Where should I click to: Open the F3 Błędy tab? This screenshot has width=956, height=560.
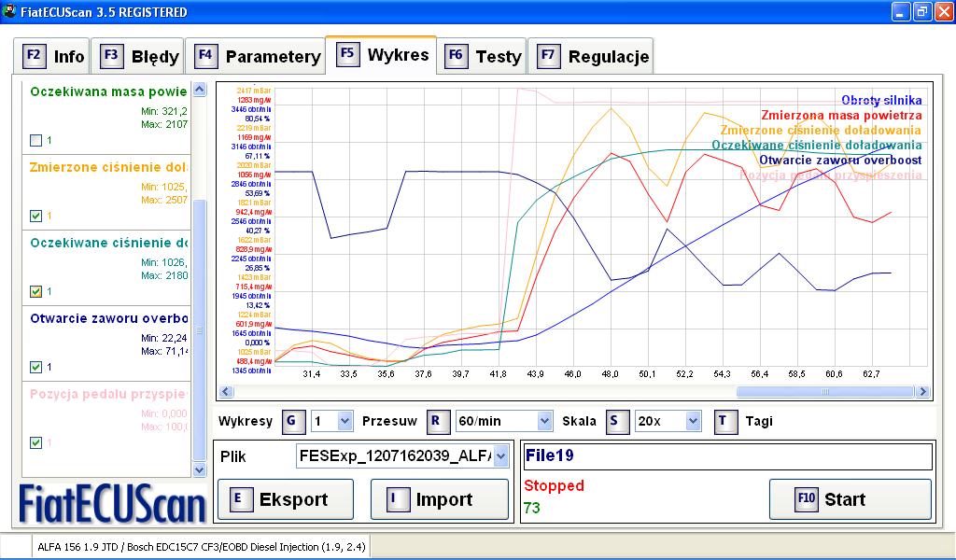pos(139,56)
